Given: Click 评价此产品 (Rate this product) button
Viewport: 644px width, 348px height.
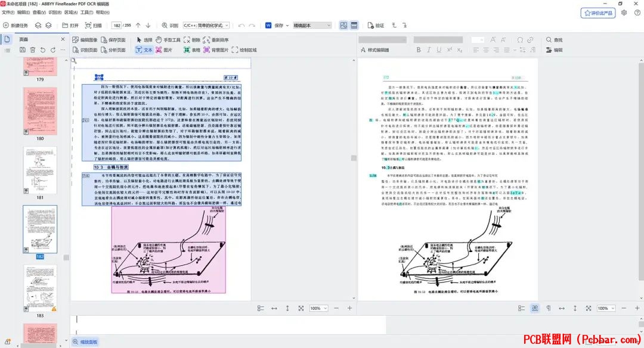Looking at the screenshot, I should (x=598, y=13).
